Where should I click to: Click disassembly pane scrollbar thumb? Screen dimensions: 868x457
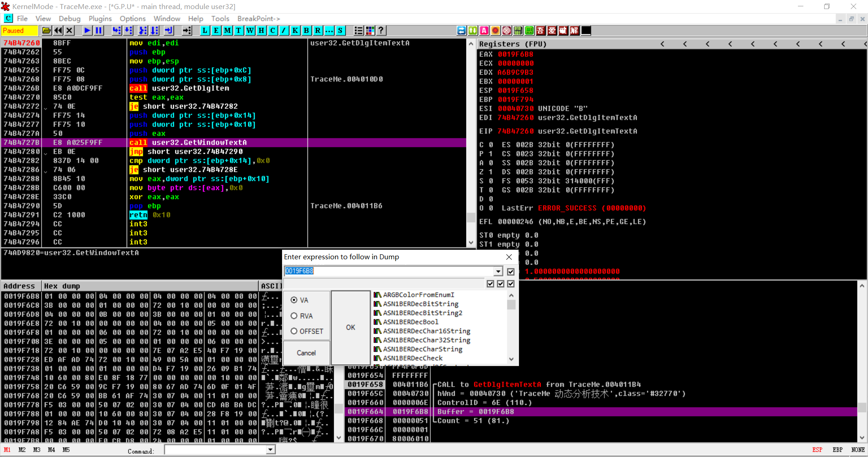pyautogui.click(x=471, y=218)
